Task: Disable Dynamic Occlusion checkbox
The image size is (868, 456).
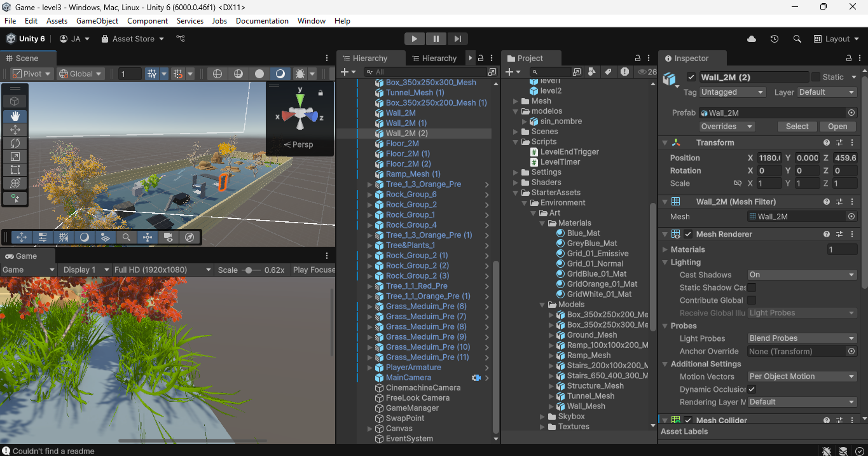Action: pos(752,389)
